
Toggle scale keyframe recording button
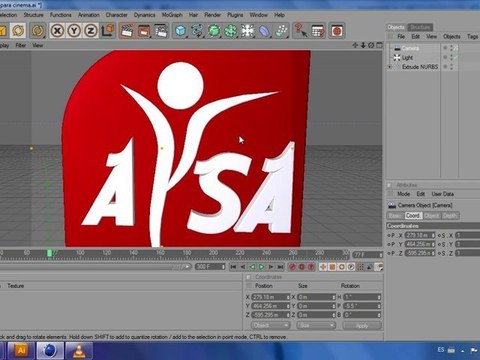[332, 267]
